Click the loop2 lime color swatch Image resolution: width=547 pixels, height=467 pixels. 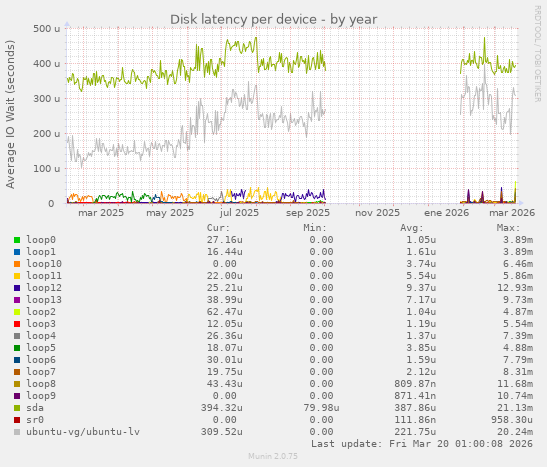pos(17,312)
